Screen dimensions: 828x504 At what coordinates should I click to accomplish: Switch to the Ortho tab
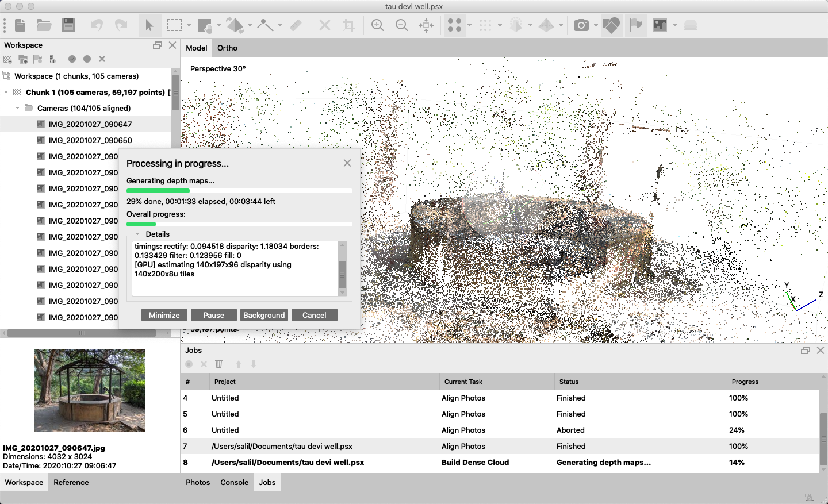pyautogui.click(x=227, y=48)
